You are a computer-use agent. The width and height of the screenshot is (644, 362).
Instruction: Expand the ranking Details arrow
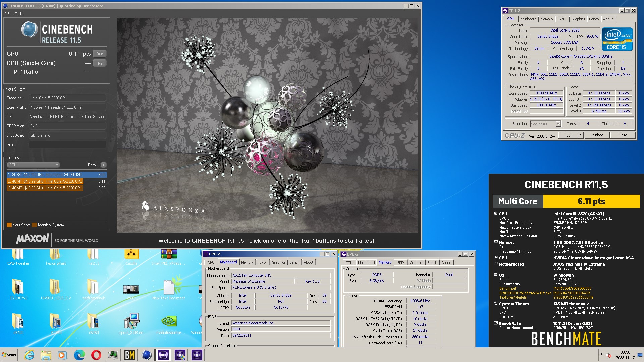click(104, 165)
